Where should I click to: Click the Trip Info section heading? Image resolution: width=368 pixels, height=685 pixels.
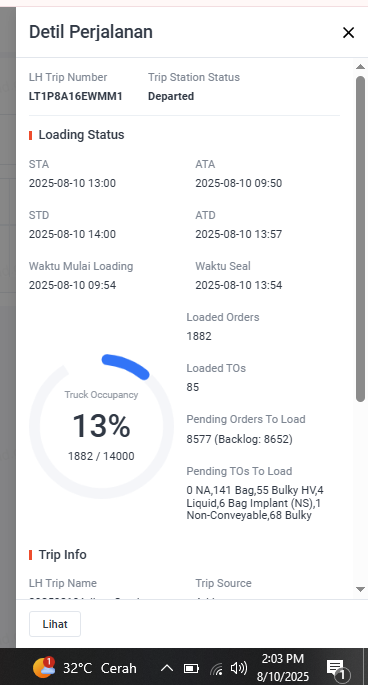tap(62, 554)
